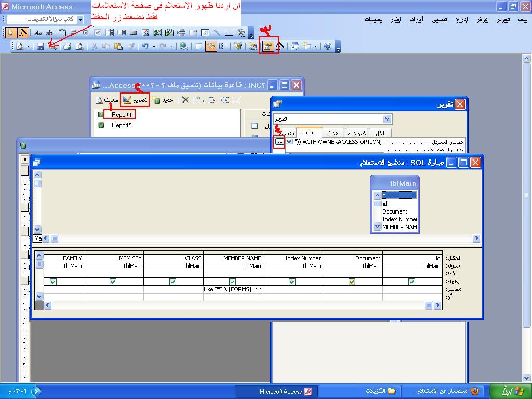Uncheck the Show box for the FAMILY field
Image resolution: width=532 pixels, height=399 pixels.
pos(54,282)
